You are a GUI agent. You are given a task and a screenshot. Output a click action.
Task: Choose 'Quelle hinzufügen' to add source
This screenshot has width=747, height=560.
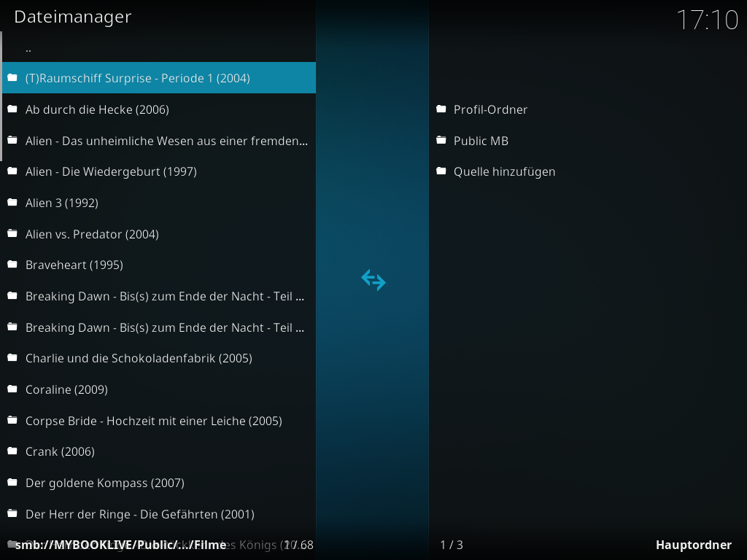587,171
